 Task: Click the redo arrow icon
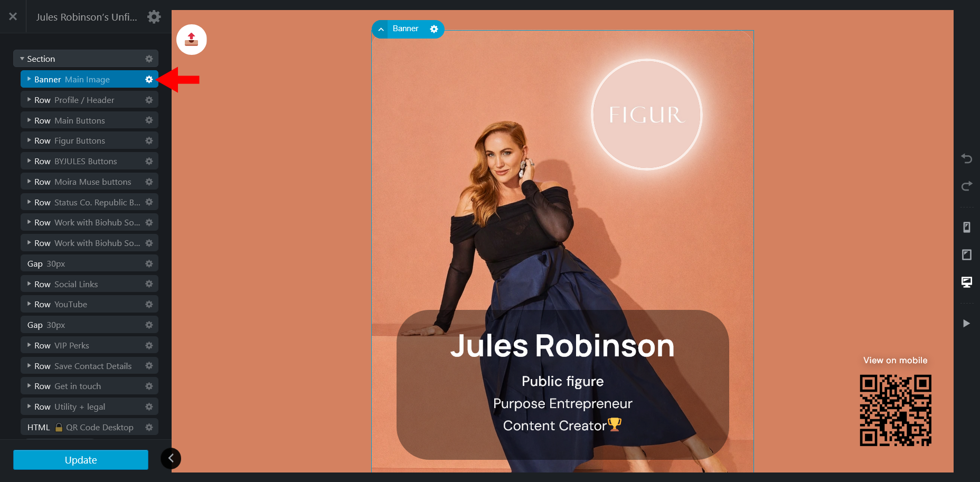coord(966,186)
